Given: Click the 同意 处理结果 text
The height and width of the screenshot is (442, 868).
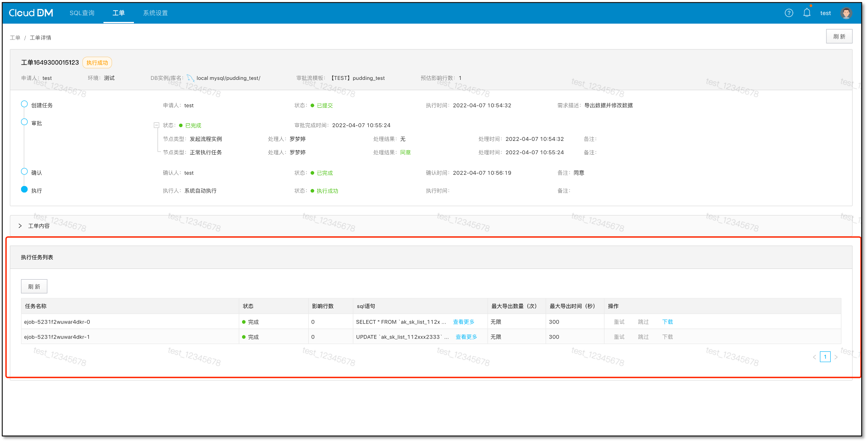Looking at the screenshot, I should click(405, 152).
